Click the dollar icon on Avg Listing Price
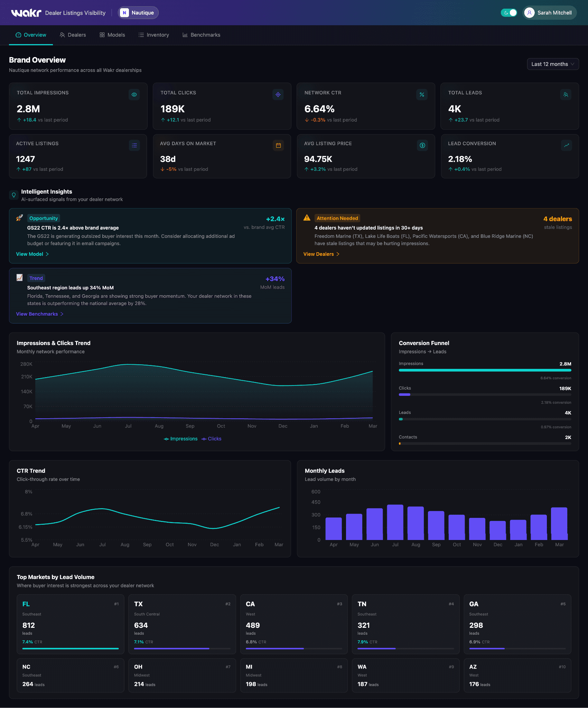Viewport: 588px width, 708px height. coord(422,145)
